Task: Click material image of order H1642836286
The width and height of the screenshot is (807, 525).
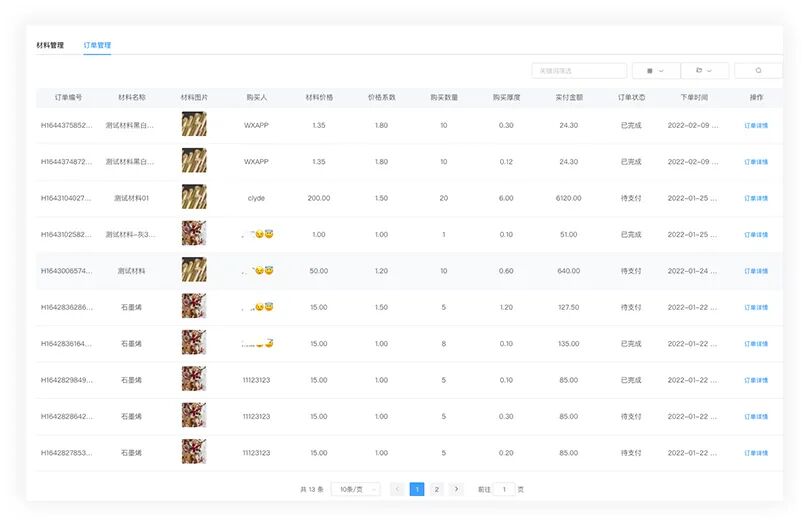Action: click(194, 306)
